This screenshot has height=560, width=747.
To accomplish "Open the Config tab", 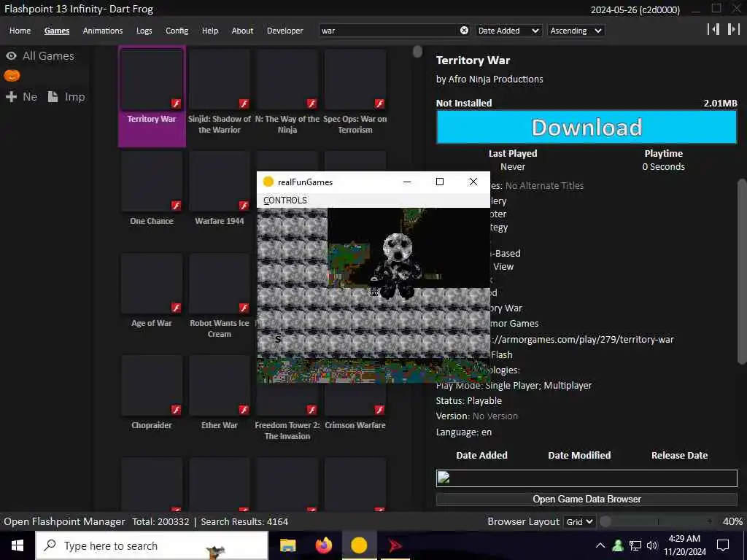I will point(177,31).
